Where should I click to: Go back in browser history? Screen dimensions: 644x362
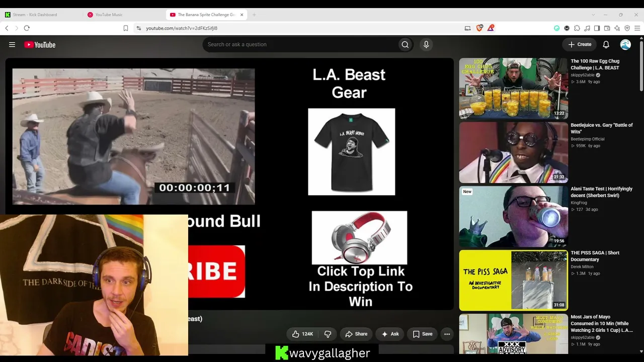[7, 28]
